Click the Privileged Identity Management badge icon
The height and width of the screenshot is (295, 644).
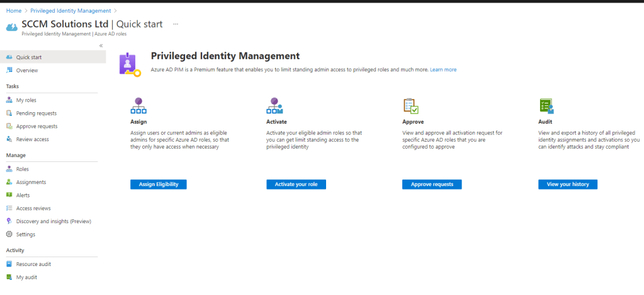click(130, 64)
